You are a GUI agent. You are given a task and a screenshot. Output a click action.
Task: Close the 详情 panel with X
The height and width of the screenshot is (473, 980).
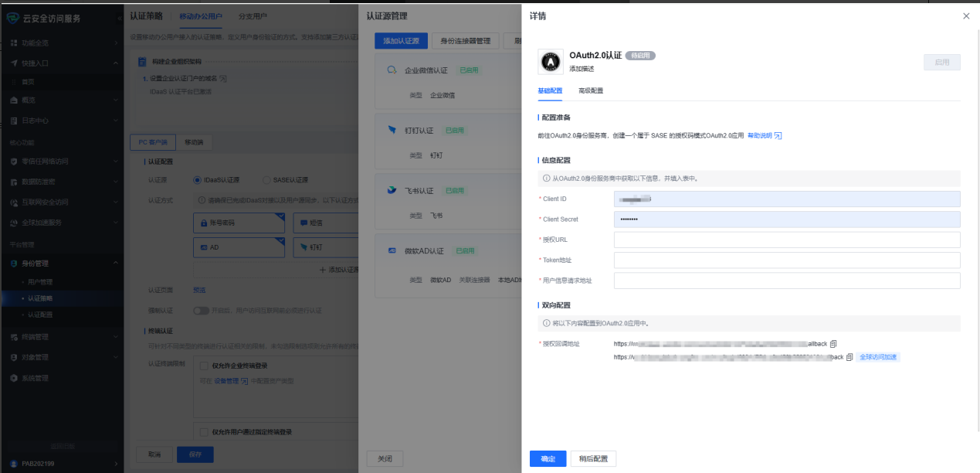[966, 16]
